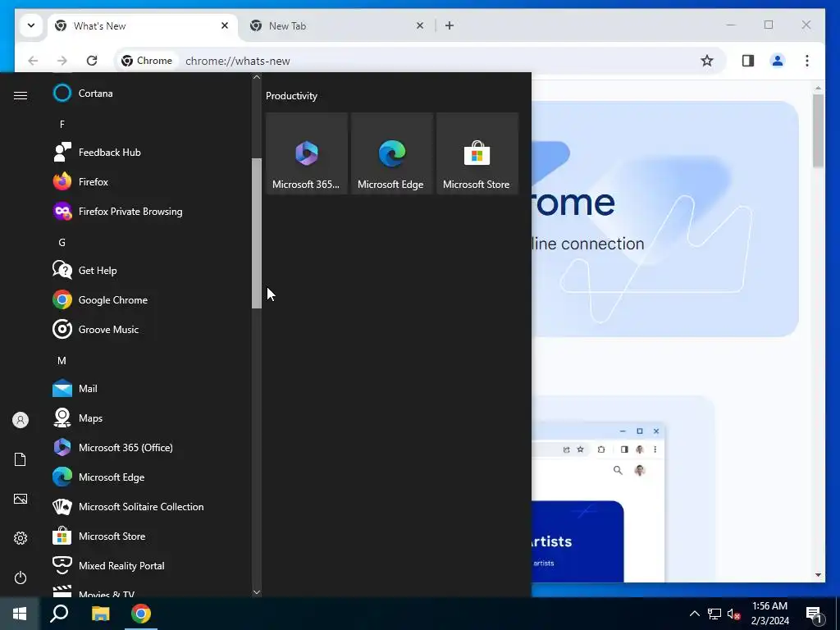
Task: Click Chrome's forward arrow
Action: click(x=62, y=61)
